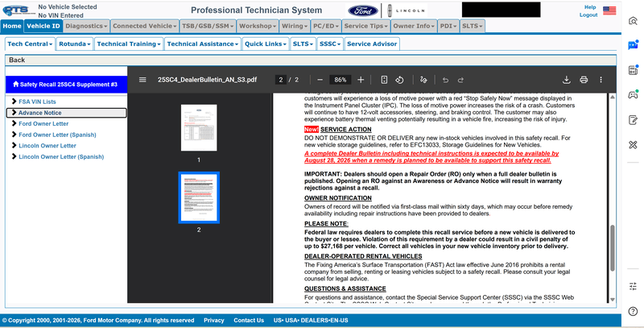Open the Owner Info menu

click(414, 26)
